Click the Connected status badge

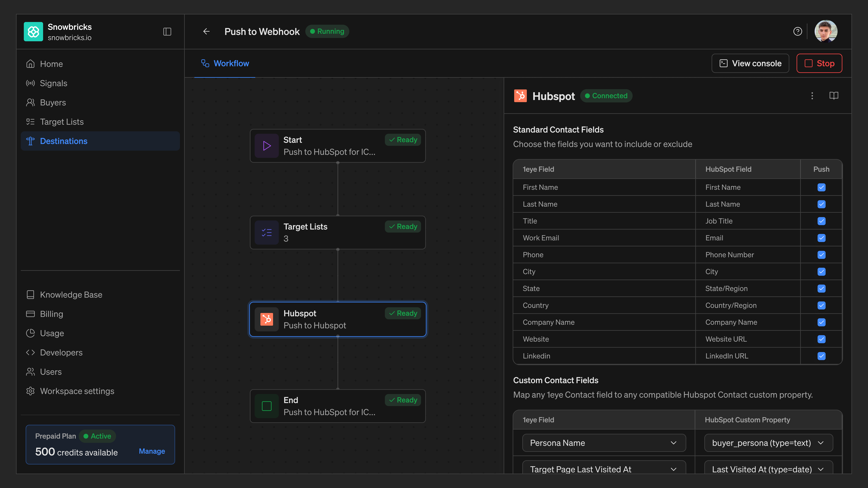coord(606,96)
